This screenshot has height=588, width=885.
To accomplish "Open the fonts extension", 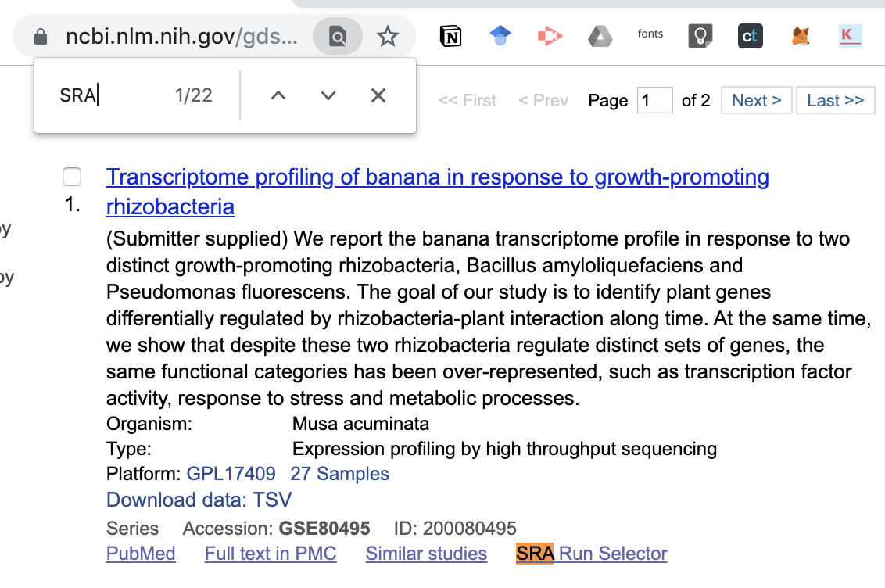I will click(x=650, y=34).
